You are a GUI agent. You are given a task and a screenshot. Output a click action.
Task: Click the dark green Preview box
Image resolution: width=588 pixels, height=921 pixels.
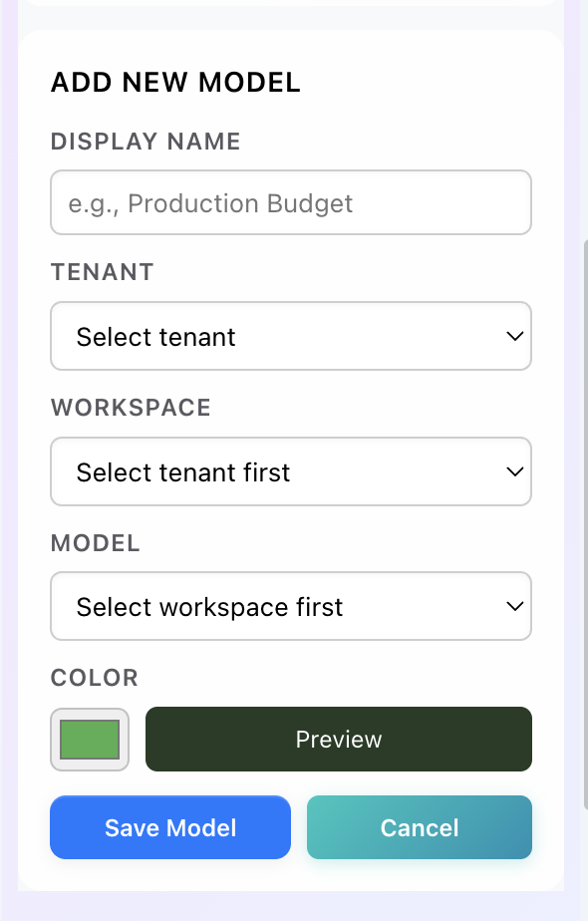338,739
